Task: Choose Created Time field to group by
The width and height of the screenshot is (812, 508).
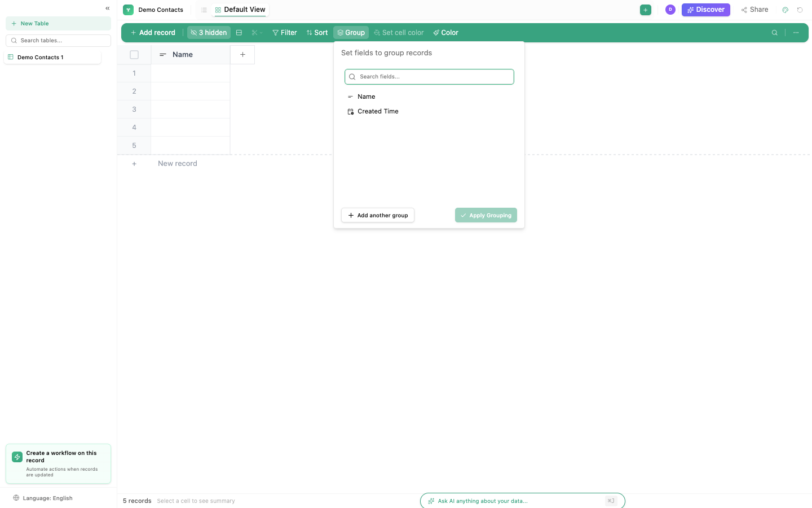Action: pos(429,111)
